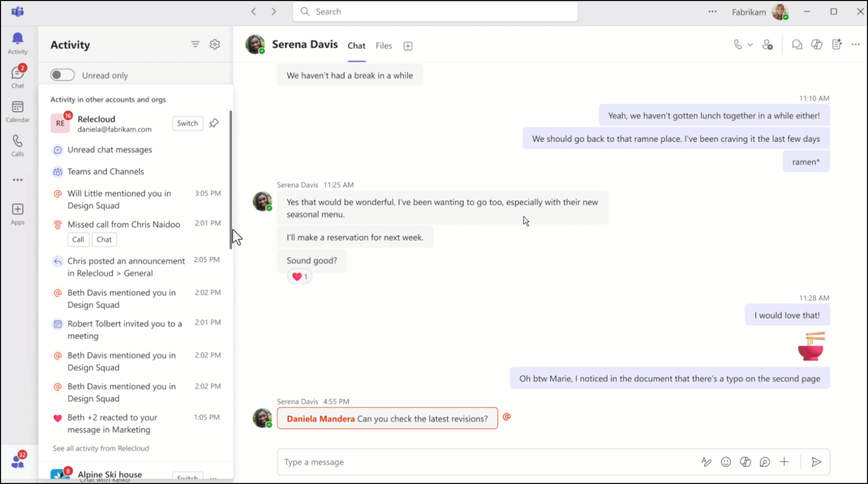This screenshot has height=484, width=868.
Task: Insert an emoji into the message
Action: (726, 462)
